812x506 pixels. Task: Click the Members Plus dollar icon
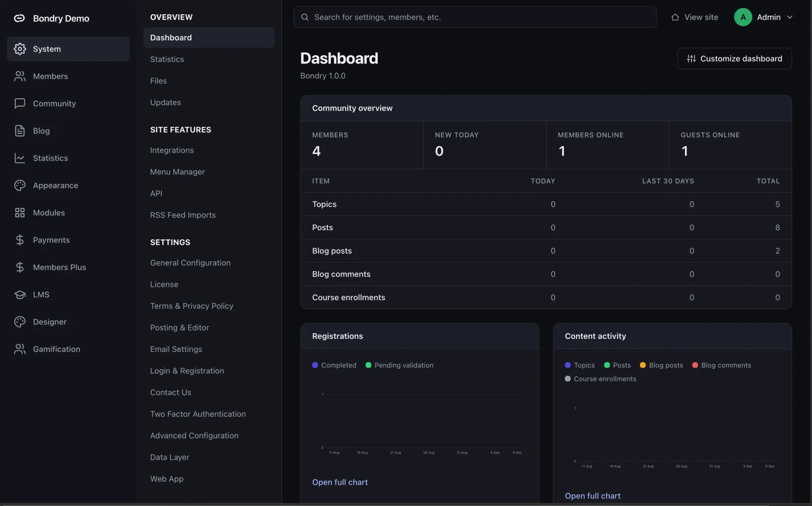pyautogui.click(x=20, y=267)
